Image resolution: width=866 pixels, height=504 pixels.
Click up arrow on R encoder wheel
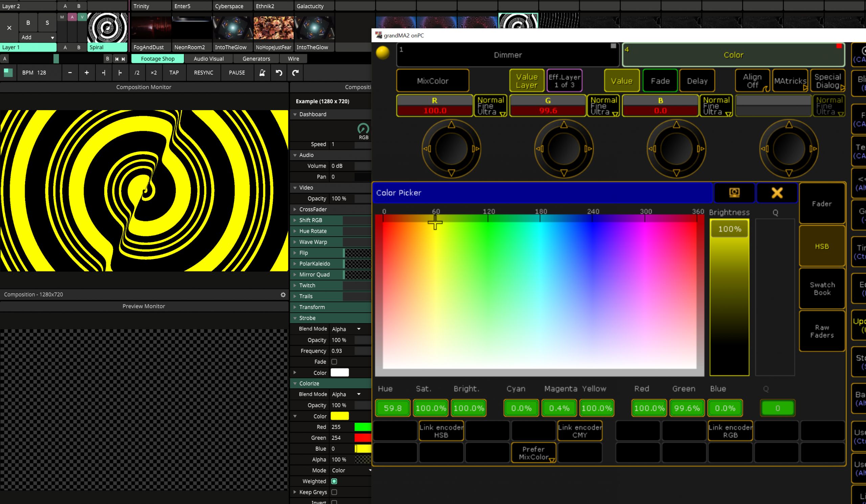pos(451,125)
